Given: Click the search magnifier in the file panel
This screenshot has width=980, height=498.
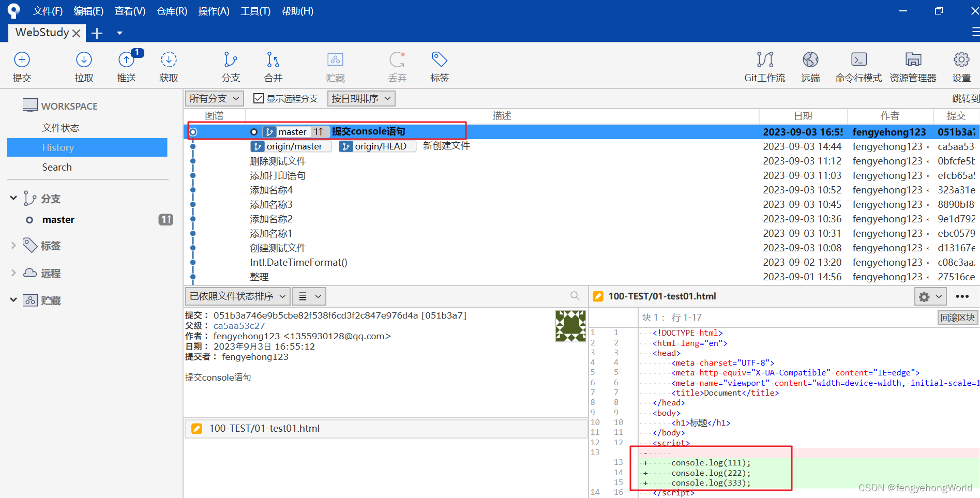Looking at the screenshot, I should (x=575, y=296).
